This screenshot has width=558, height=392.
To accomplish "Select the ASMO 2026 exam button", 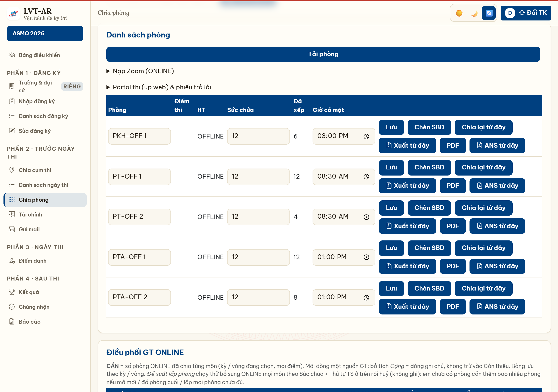I will click(x=45, y=34).
